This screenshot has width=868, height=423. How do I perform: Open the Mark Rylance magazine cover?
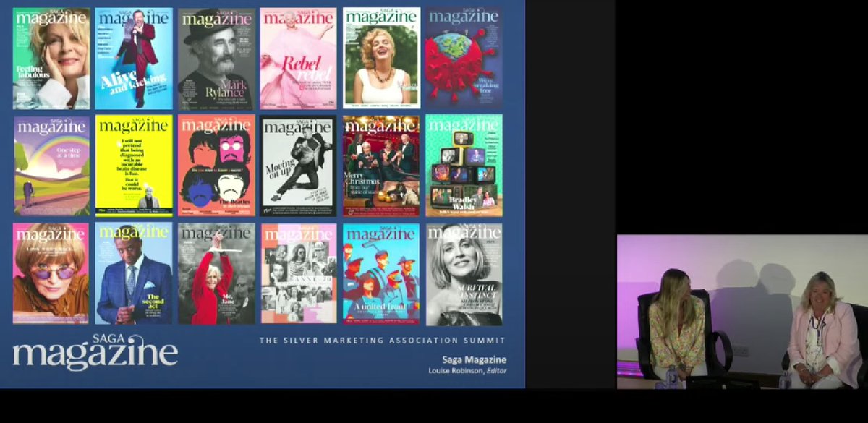pyautogui.click(x=216, y=59)
